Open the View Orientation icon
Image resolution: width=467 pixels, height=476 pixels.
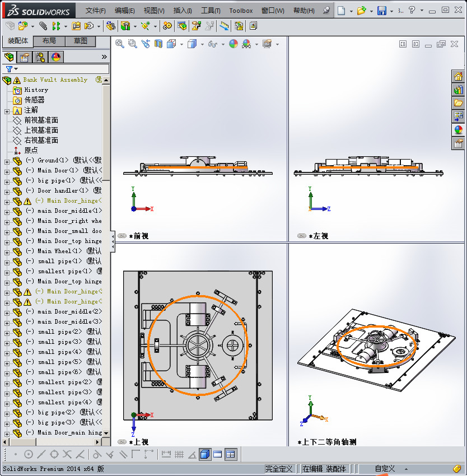point(171,44)
